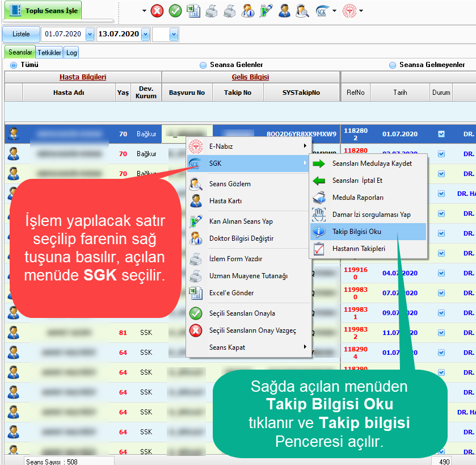
Task: Click Hastanın Takipleri submenu item
Action: pos(368,249)
